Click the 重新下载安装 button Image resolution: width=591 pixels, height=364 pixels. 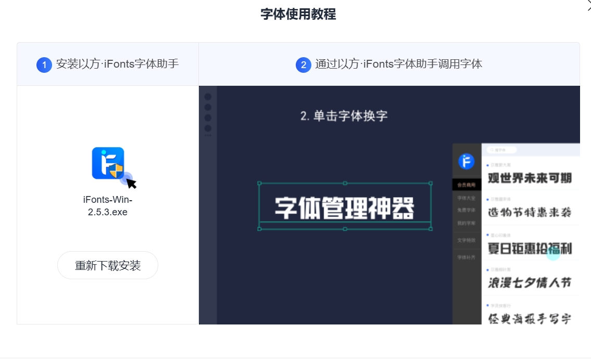(108, 265)
